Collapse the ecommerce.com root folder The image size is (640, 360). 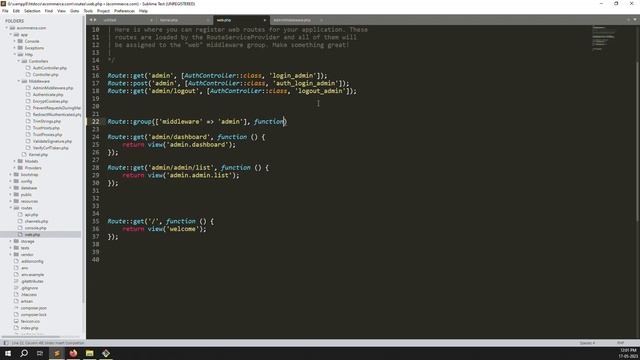click(x=7, y=28)
